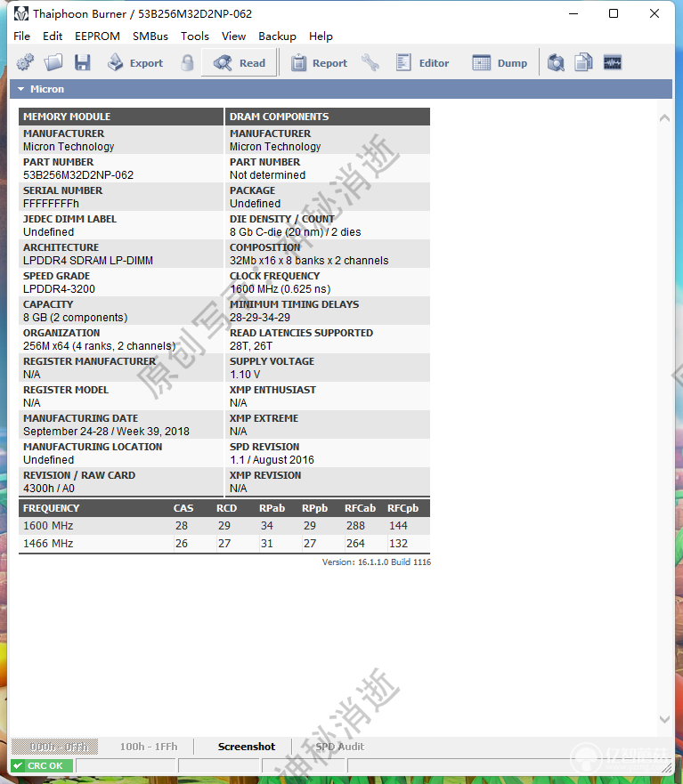
Task: Click the DRAM COMPONENTS column header
Action: pos(328,117)
